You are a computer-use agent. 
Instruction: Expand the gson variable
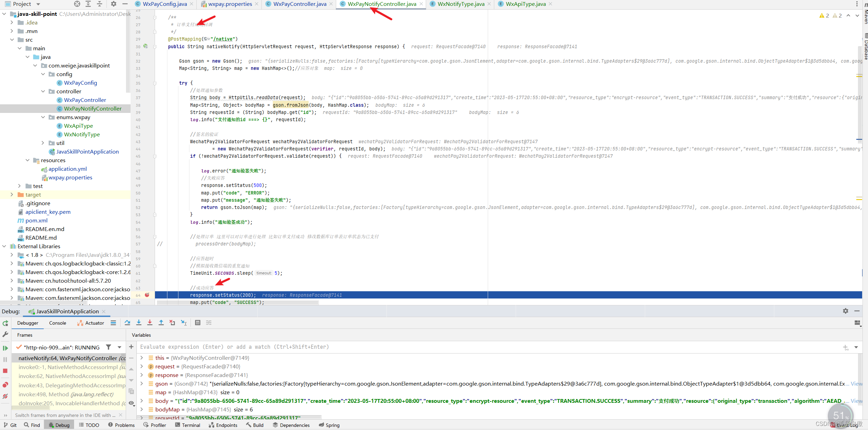click(x=142, y=384)
